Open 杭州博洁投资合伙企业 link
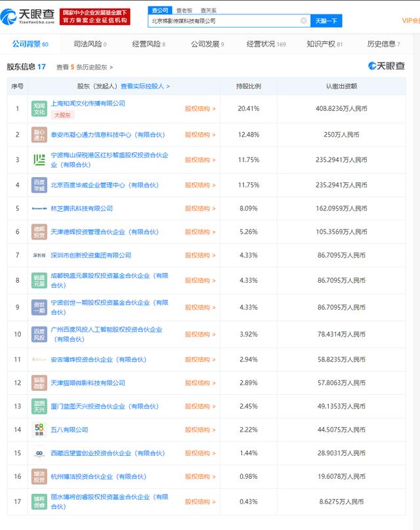 [x=98, y=477]
